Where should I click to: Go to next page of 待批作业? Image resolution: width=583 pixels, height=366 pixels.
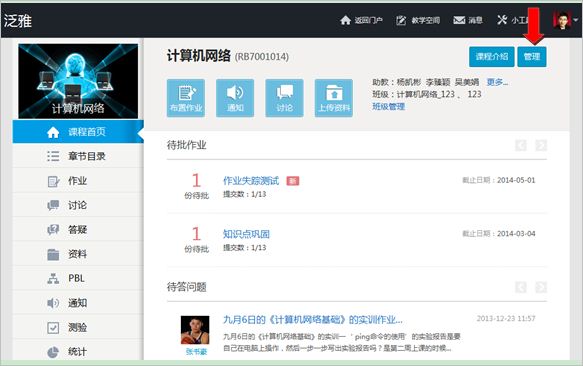tap(541, 145)
